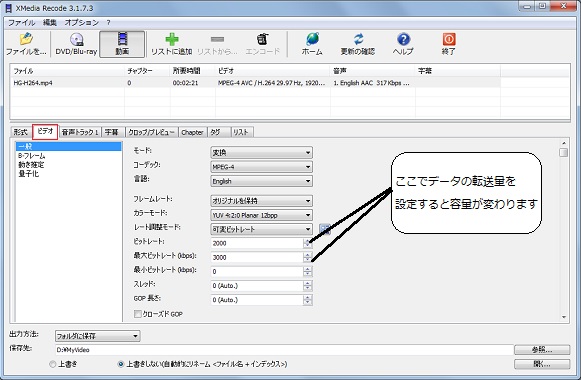Select the 上書き radio button

tap(53, 364)
